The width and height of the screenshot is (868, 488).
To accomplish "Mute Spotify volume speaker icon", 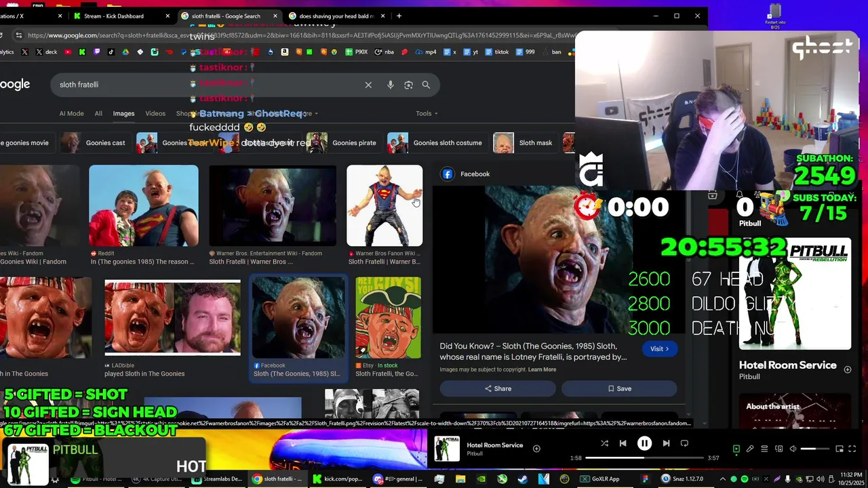I will point(793,449).
